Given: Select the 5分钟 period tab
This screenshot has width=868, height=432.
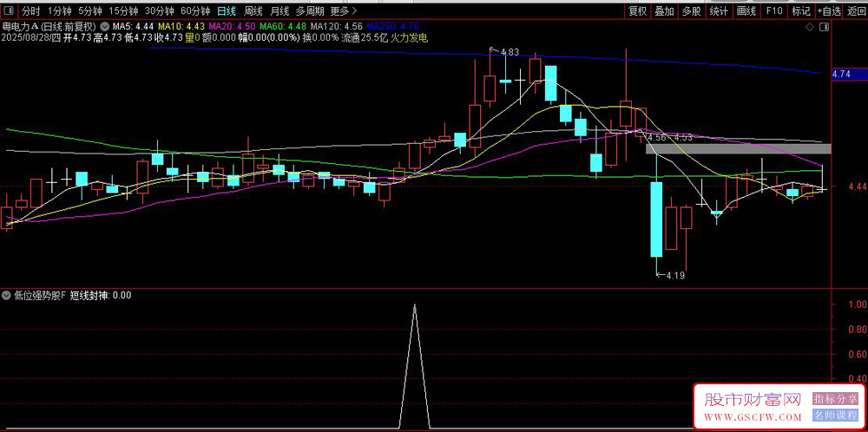Looking at the screenshot, I should point(89,10).
